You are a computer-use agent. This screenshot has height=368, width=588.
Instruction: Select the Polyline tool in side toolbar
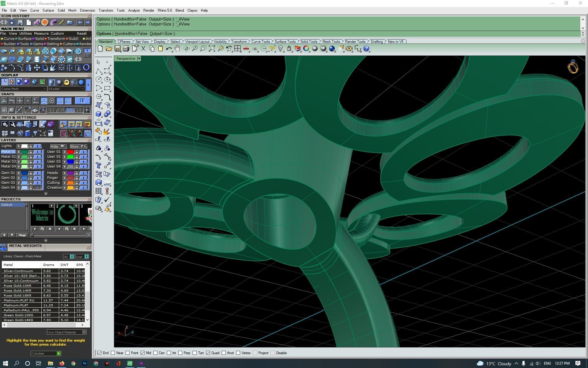point(99,71)
